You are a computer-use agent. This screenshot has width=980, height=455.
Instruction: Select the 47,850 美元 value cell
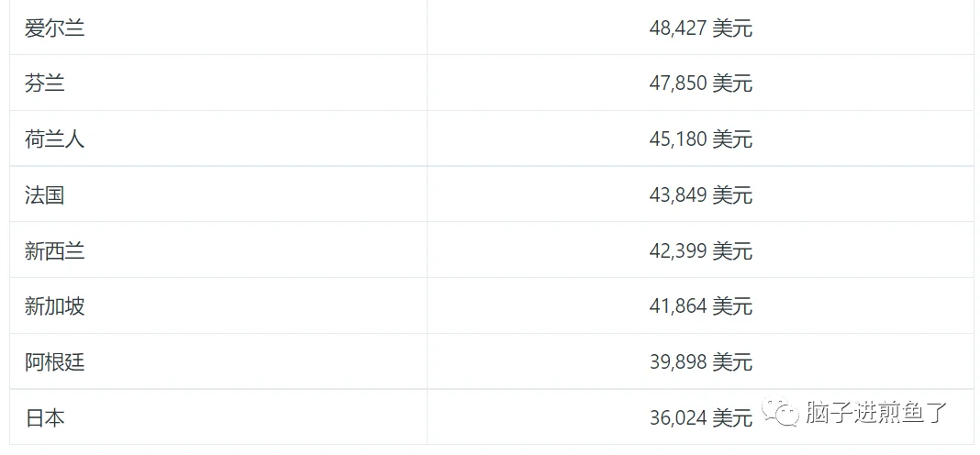(701, 83)
